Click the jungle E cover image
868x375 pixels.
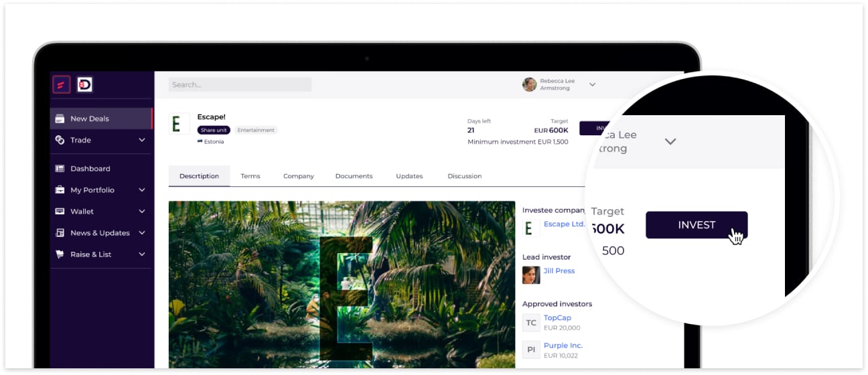(x=342, y=285)
